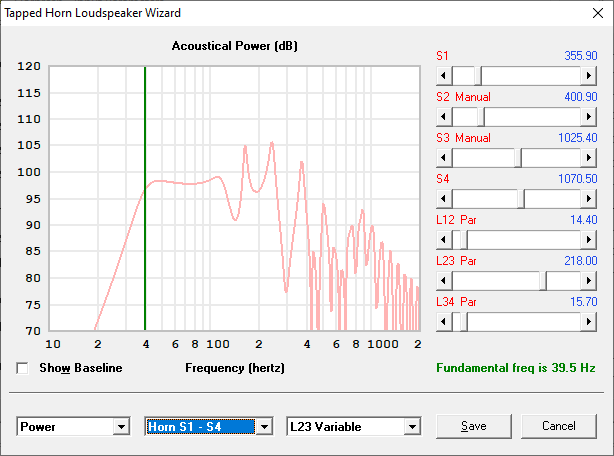Increase S3 with right scroll arrow
Image resolution: width=614 pixels, height=456 pixels.
pos(588,158)
